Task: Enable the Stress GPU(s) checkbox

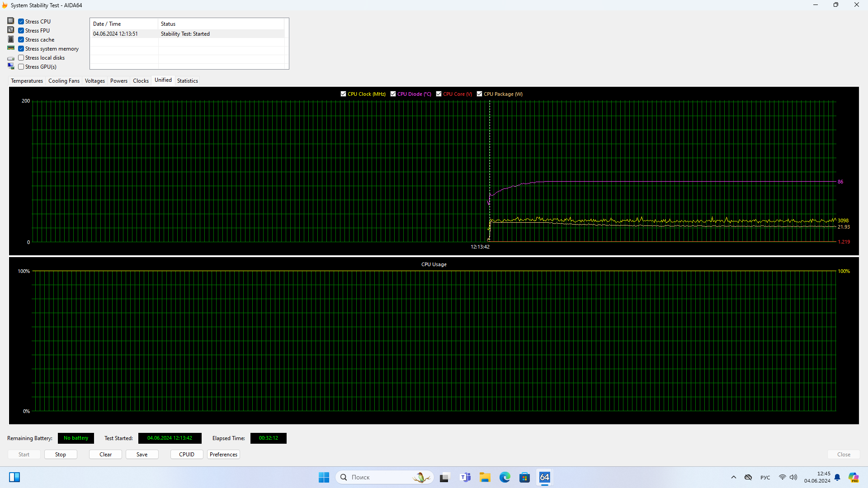Action: click(x=21, y=67)
